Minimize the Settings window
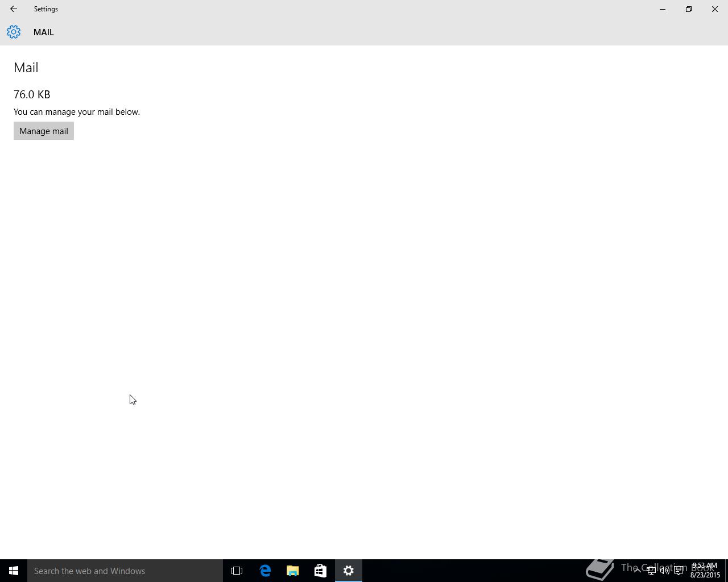728x582 pixels. point(663,9)
